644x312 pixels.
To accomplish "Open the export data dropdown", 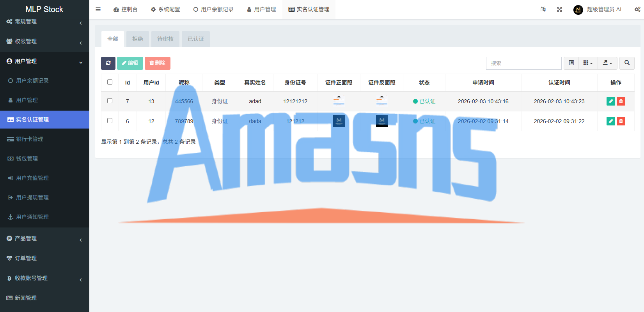I will tap(607, 63).
